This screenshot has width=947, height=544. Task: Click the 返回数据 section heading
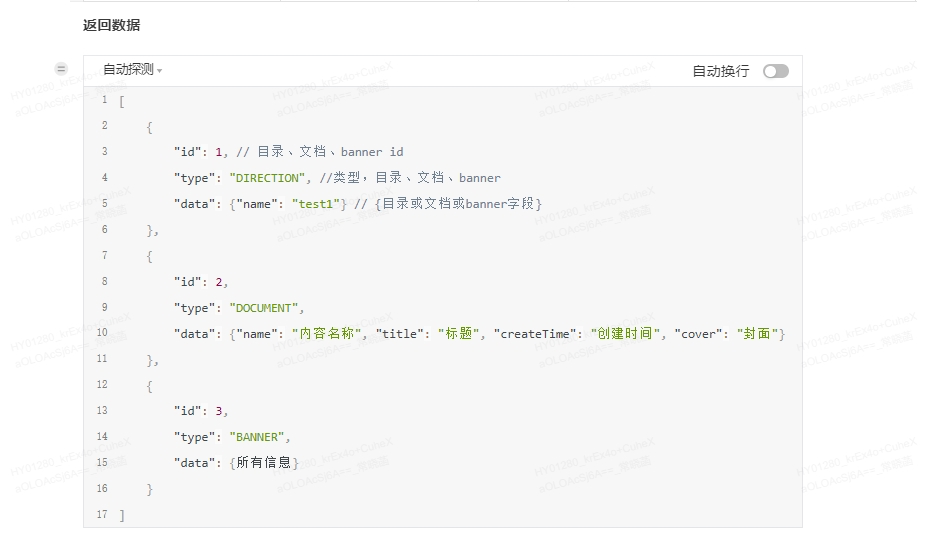111,25
